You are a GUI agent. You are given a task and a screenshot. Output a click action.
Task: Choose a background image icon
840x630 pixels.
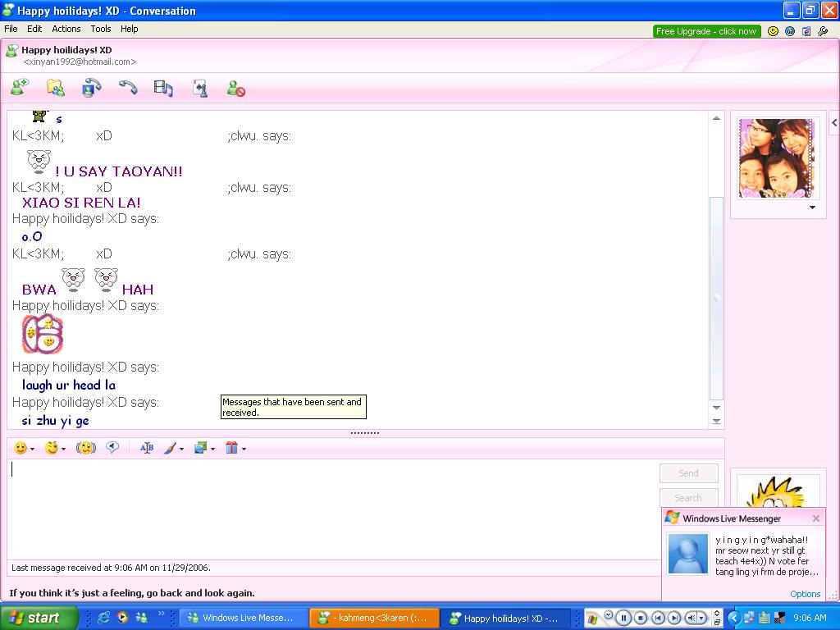[x=201, y=448]
